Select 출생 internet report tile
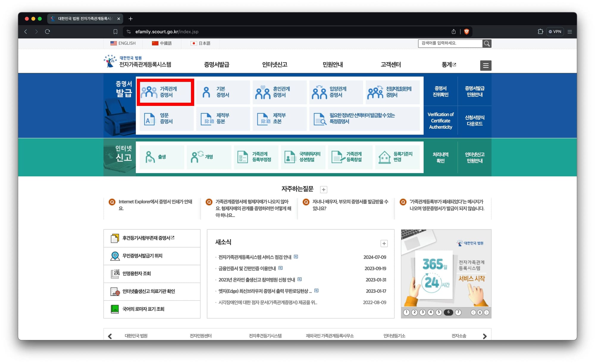Viewport: 595px width, 364px height. (162, 157)
